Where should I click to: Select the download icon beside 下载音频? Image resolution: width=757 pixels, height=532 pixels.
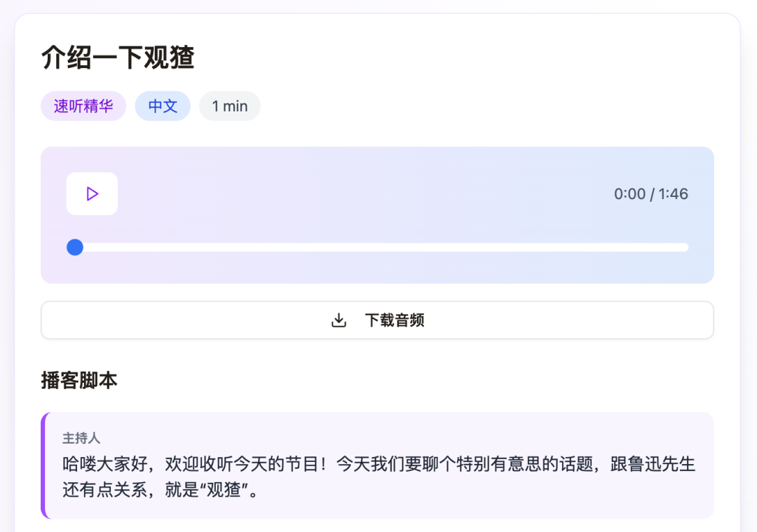pyautogui.click(x=339, y=320)
